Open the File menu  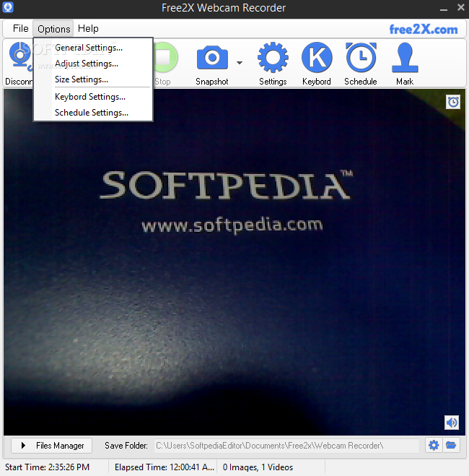pyautogui.click(x=21, y=29)
